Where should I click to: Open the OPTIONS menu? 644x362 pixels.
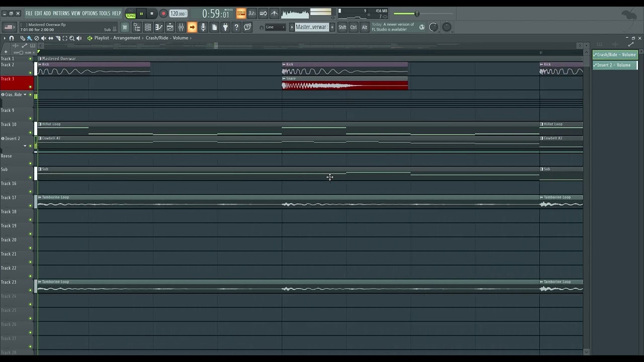pos(90,13)
